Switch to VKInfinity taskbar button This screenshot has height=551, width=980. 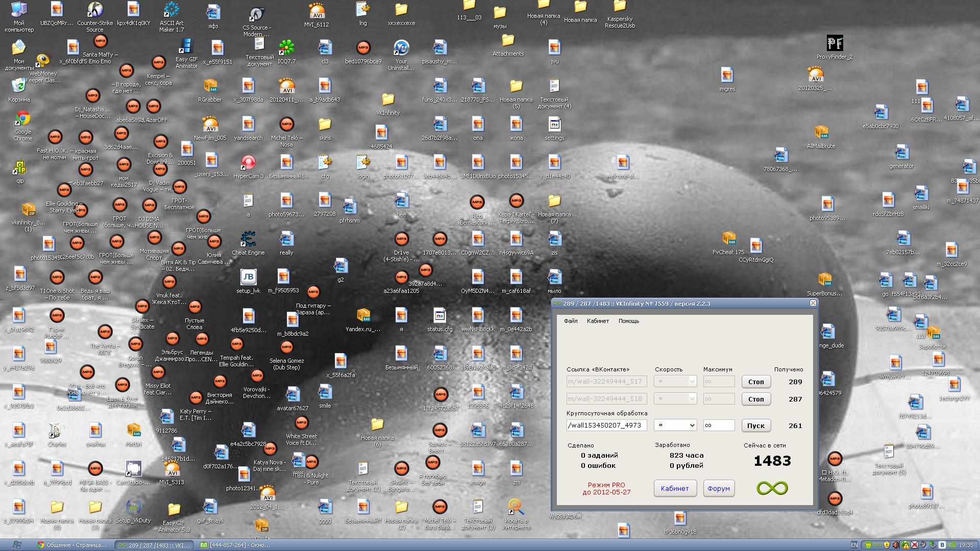click(154, 545)
